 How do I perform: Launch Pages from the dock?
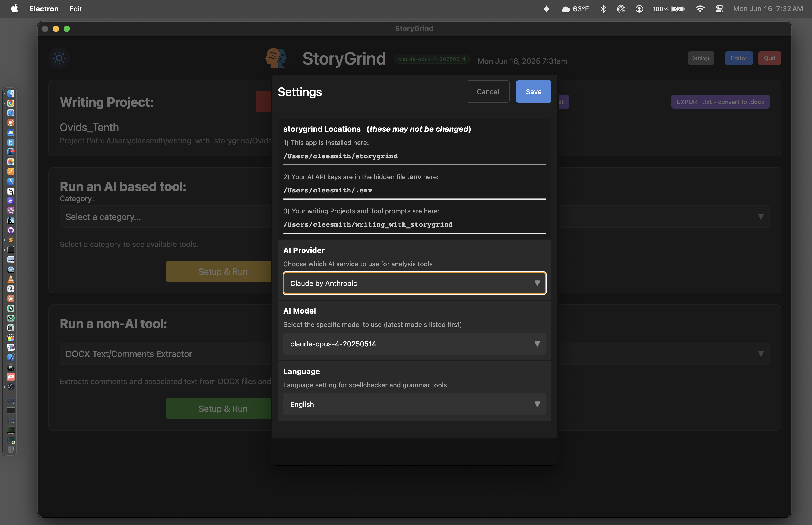point(11,172)
